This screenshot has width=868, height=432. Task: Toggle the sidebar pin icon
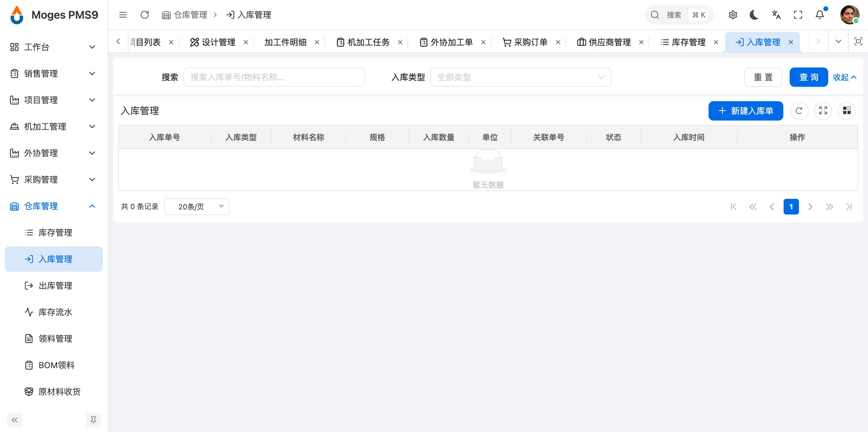(x=93, y=420)
